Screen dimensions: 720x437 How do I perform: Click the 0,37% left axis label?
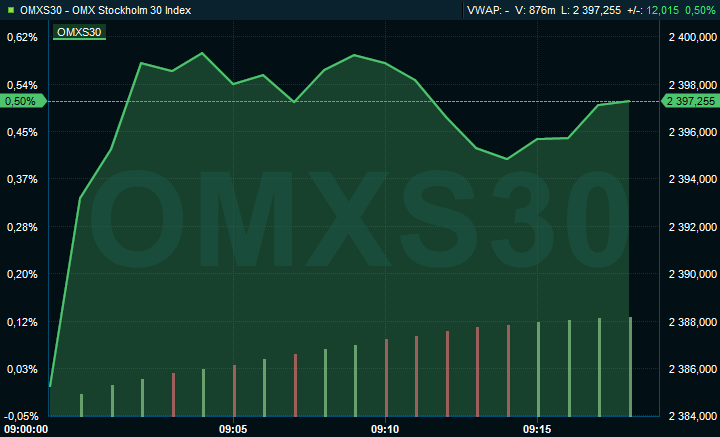(x=22, y=179)
